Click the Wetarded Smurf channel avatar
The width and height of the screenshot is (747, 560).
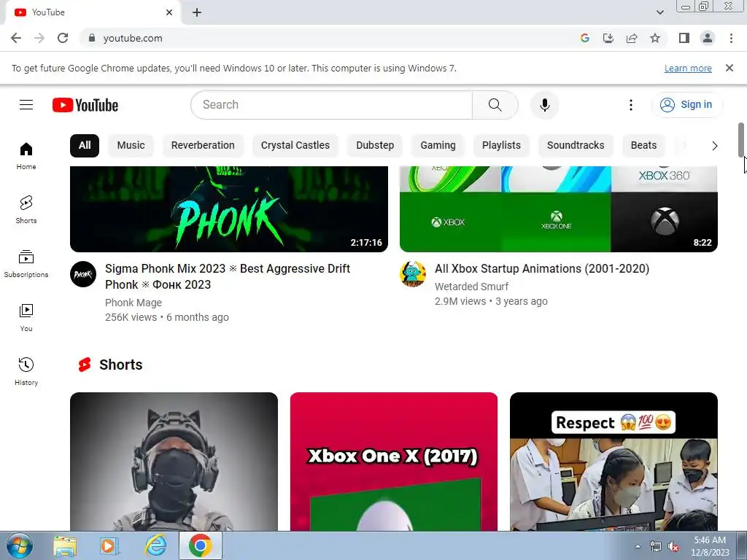413,274
